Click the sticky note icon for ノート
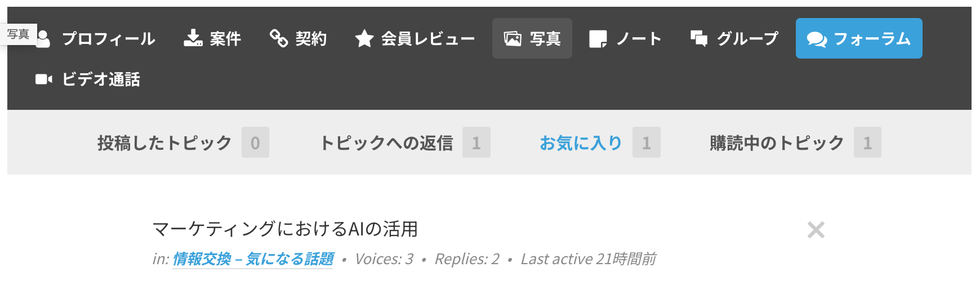 (598, 39)
